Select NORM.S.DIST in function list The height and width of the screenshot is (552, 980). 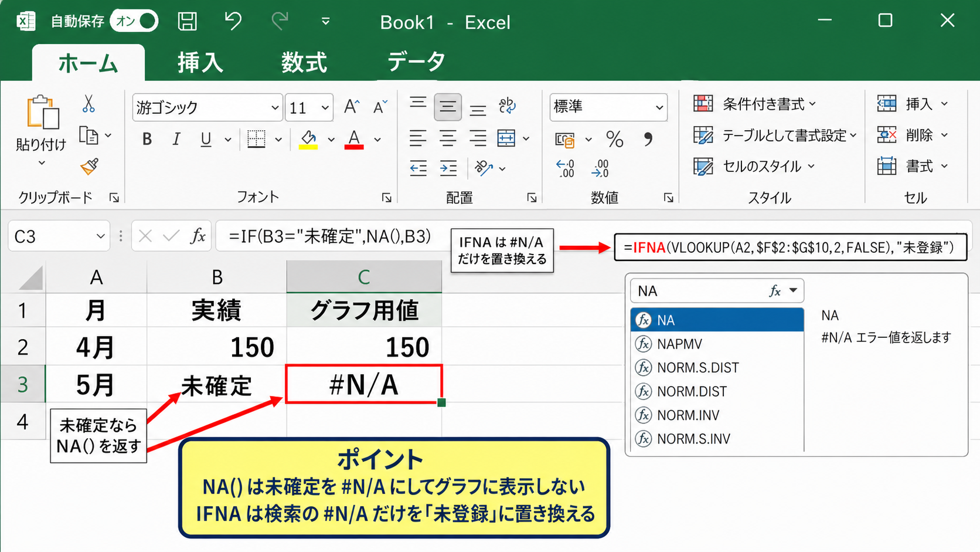click(717, 368)
